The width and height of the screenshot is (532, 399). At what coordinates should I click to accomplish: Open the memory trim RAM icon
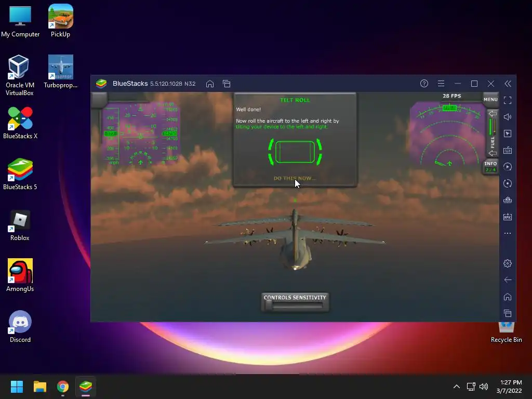click(507, 200)
